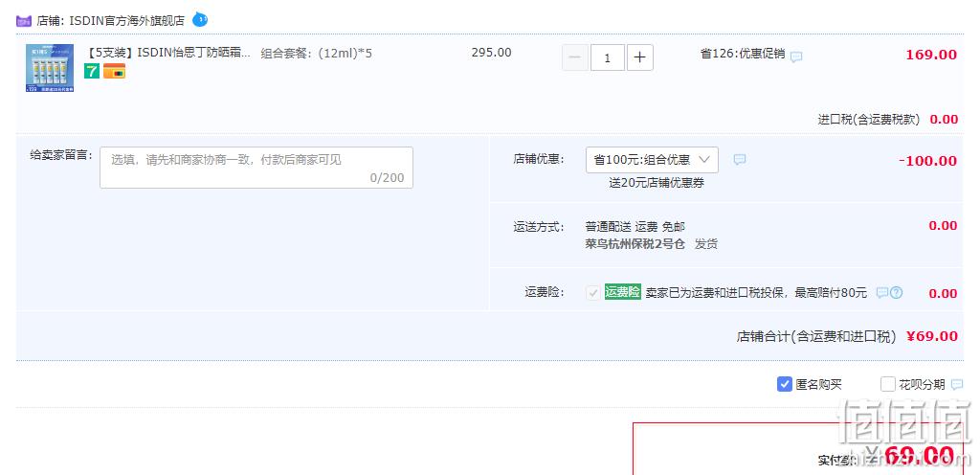
Task: Click the info bubble beside store discount dropdown
Action: pyautogui.click(x=740, y=159)
